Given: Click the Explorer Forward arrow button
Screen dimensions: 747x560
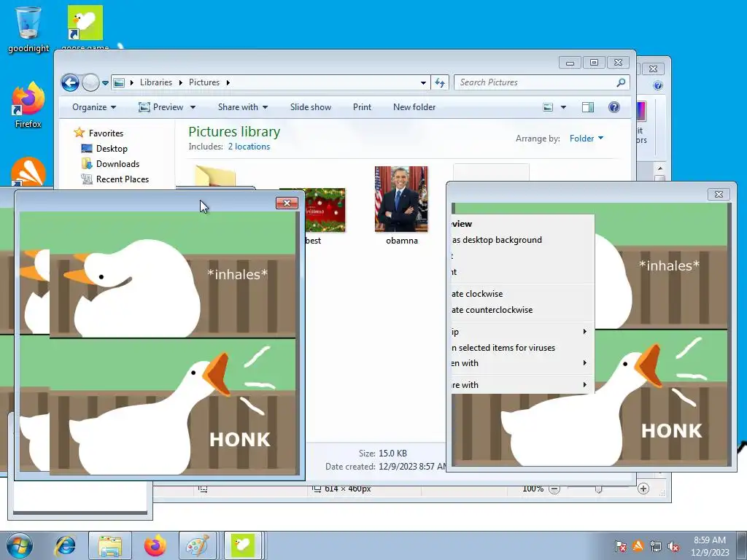Looking at the screenshot, I should (x=90, y=82).
